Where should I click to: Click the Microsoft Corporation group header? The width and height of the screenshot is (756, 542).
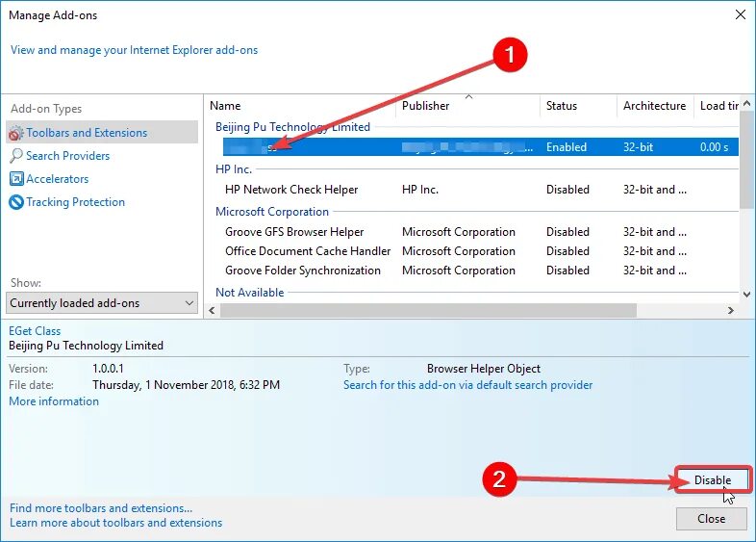click(x=272, y=212)
